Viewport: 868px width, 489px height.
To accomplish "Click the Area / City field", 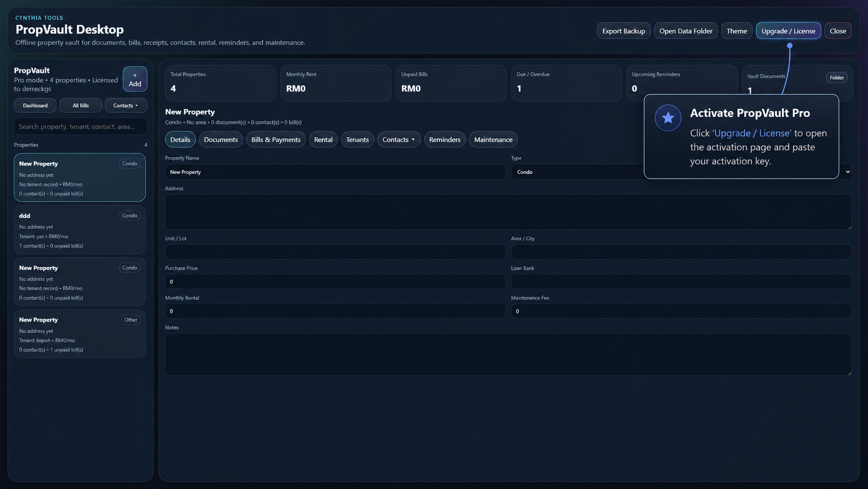I will click(681, 252).
